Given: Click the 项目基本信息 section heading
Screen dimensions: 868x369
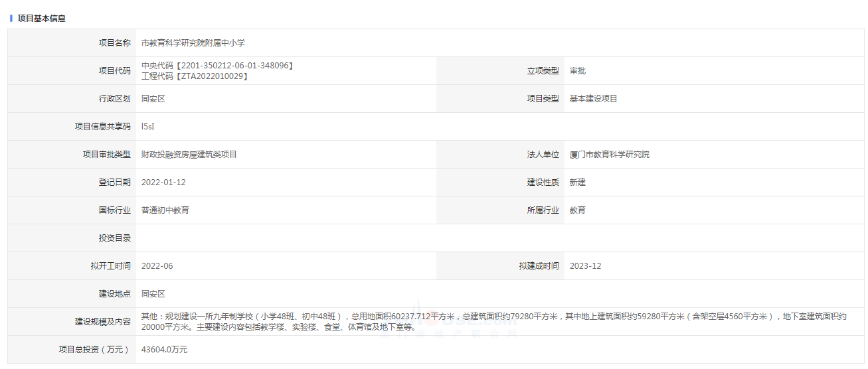Looking at the screenshot, I should coord(41,19).
